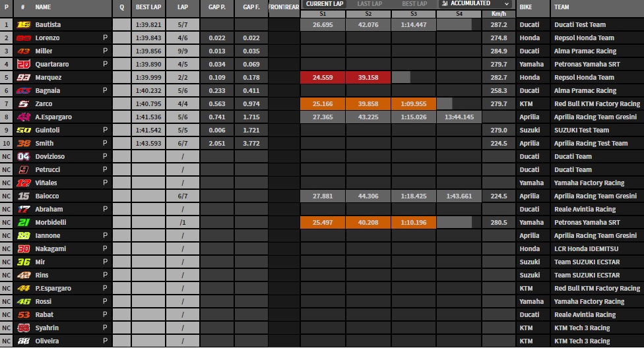Click Marquez's red S1 time 24.559
This screenshot has height=348, width=644.
[x=323, y=77]
